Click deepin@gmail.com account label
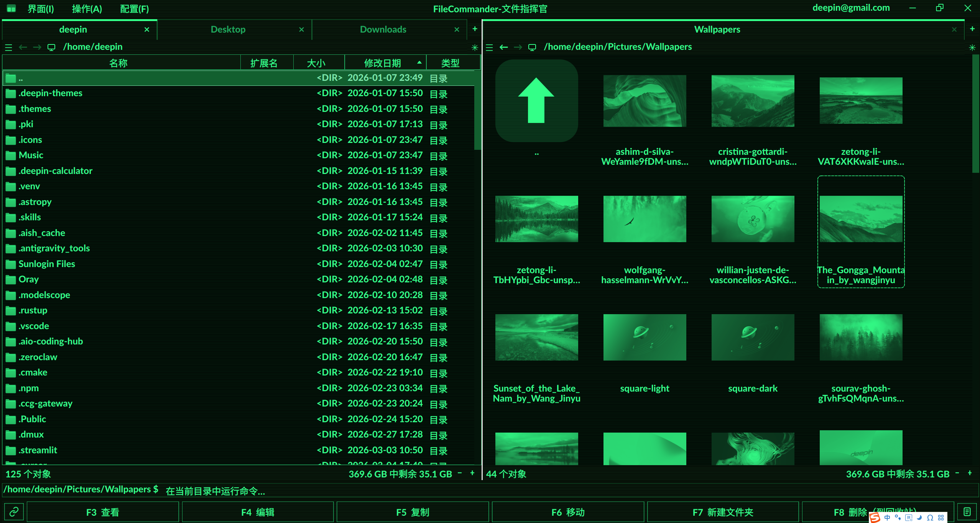The image size is (980, 523). point(851,8)
